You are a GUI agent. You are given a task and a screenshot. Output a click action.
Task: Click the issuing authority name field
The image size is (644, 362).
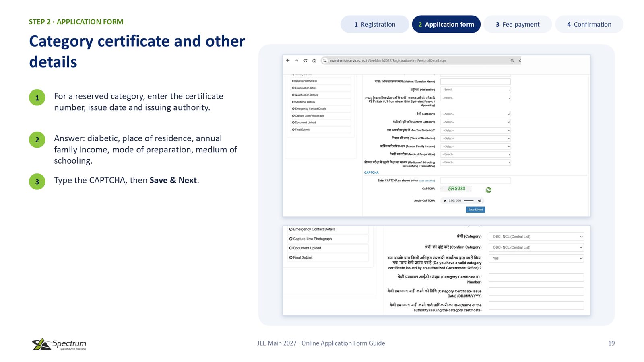click(536, 305)
